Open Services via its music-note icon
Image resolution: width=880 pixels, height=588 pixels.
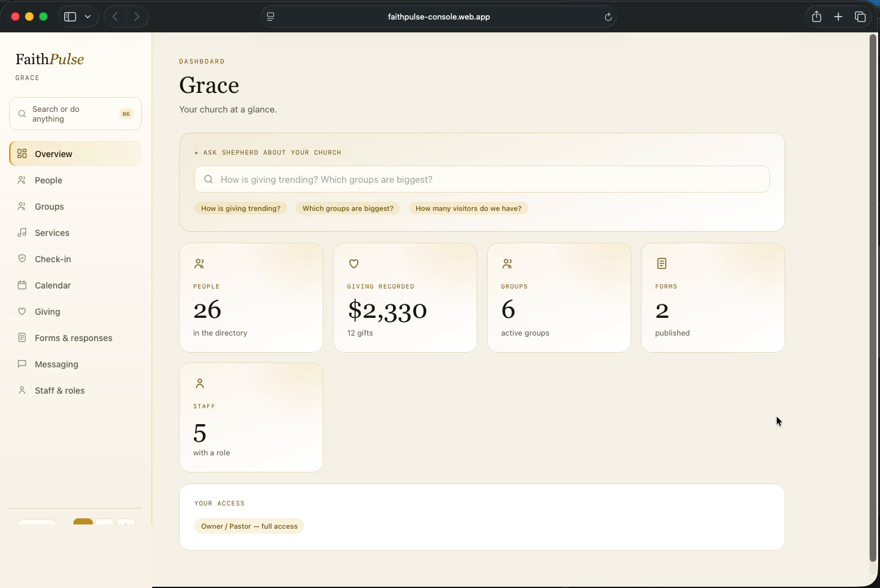click(22, 232)
